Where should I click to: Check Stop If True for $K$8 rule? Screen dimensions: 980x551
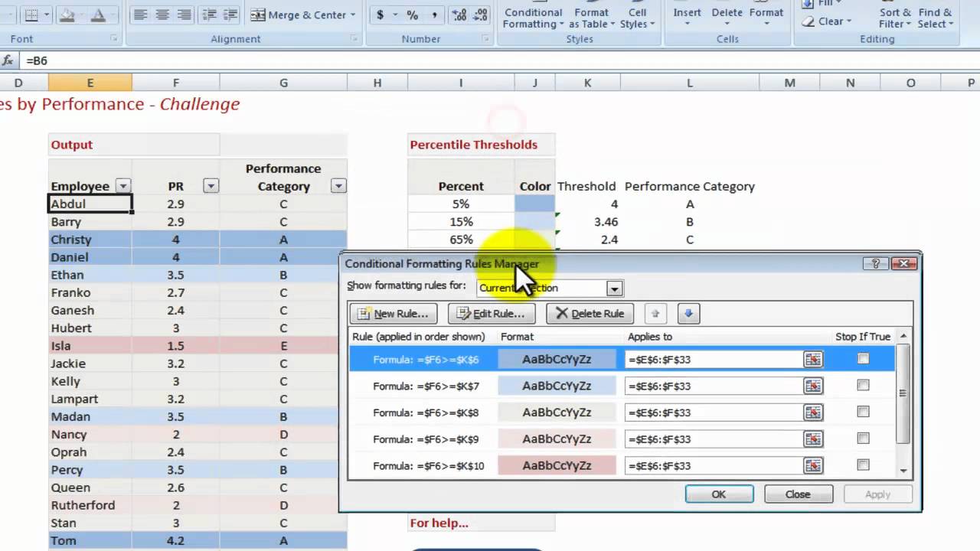(x=864, y=412)
